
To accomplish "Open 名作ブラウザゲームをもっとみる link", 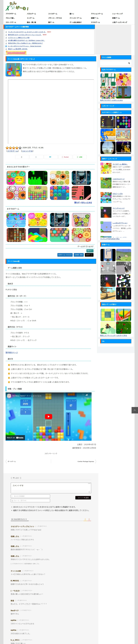I will (x=111, y=100).
